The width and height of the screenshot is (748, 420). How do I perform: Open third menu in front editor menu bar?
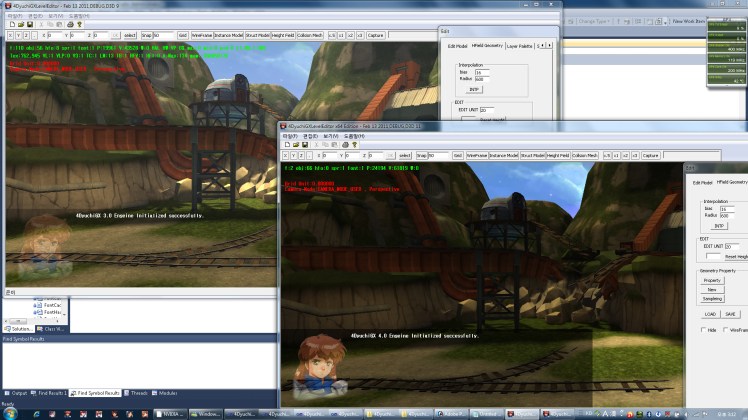pyautogui.click(x=331, y=136)
